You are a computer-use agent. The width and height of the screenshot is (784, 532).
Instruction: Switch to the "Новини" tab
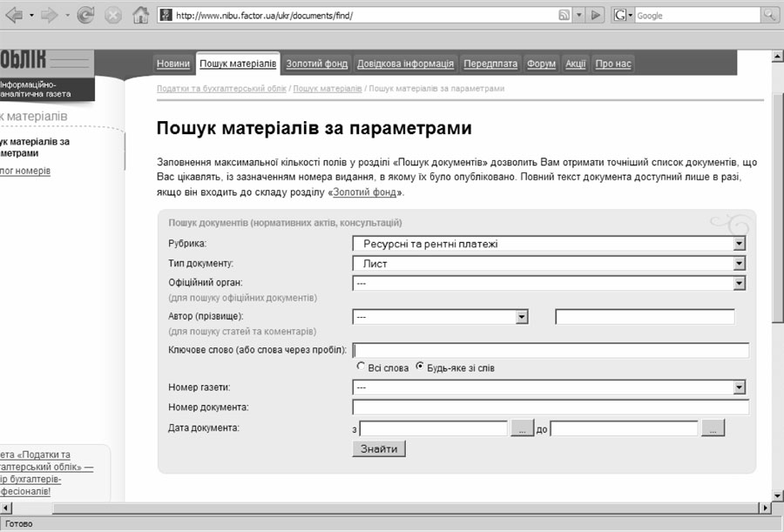(x=173, y=64)
